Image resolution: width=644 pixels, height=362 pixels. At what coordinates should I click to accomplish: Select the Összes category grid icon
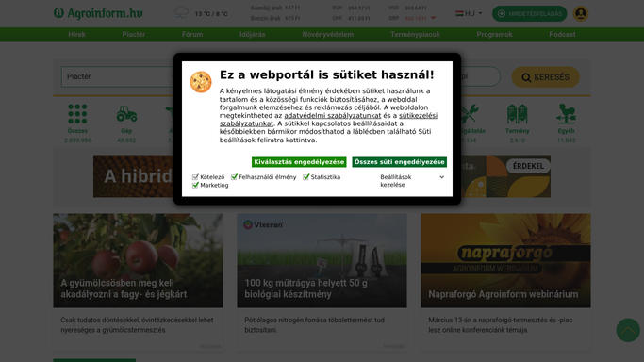tap(77, 114)
